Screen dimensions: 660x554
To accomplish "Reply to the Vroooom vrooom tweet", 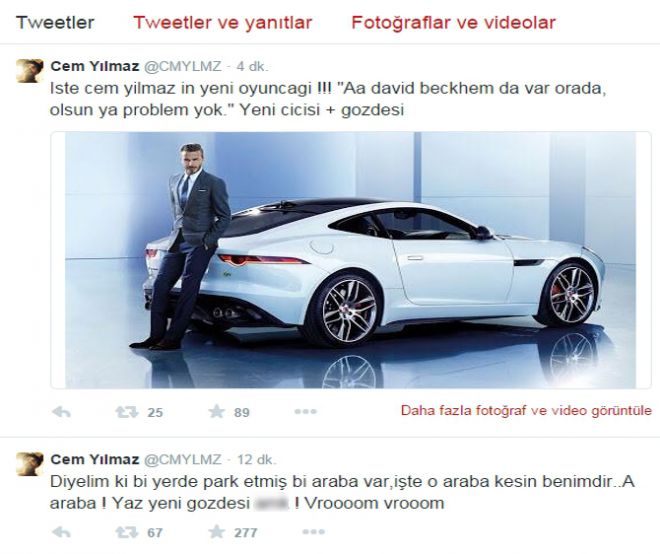I will click(x=61, y=532).
